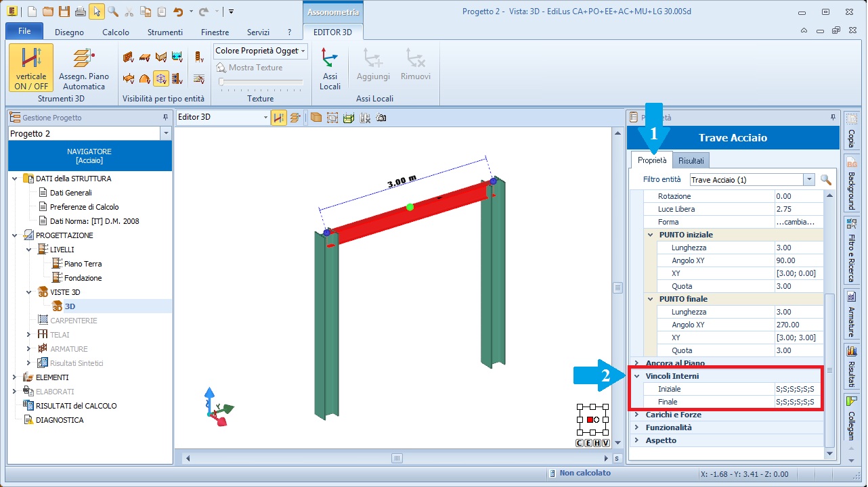868x487 pixels.
Task: Expand the Carichi e Forze section
Action: [636, 415]
